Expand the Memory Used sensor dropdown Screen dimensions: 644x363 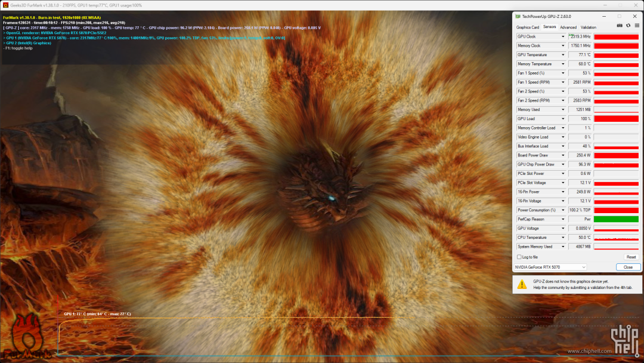pyautogui.click(x=563, y=110)
